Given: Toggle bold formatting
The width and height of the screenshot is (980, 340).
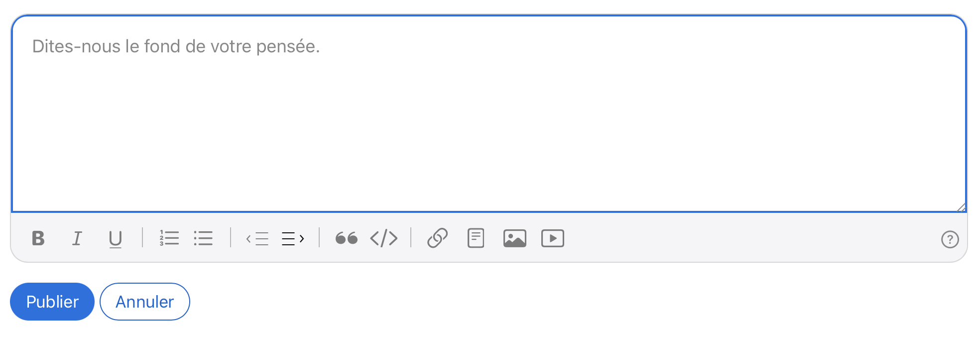Looking at the screenshot, I should [38, 238].
